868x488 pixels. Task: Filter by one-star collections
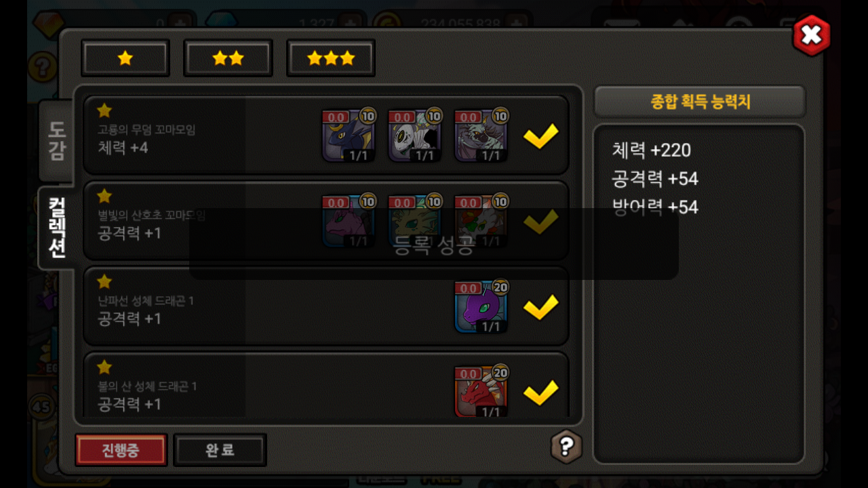[125, 58]
